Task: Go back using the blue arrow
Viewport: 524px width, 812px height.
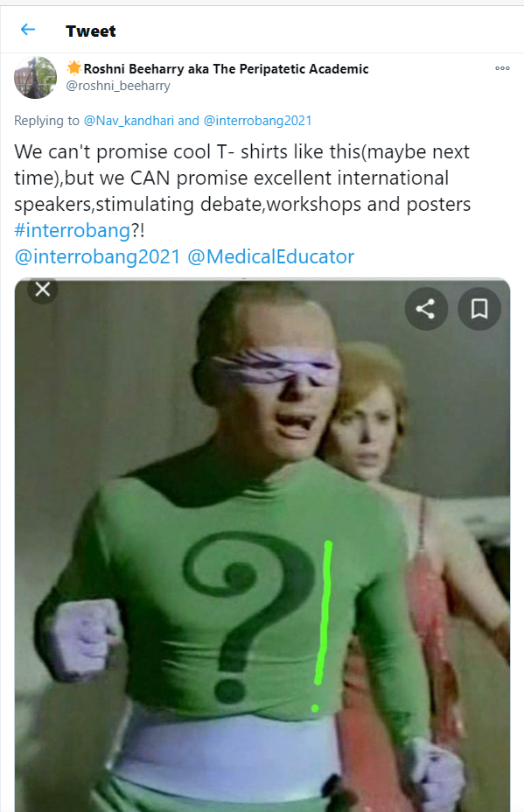Action: (x=27, y=30)
